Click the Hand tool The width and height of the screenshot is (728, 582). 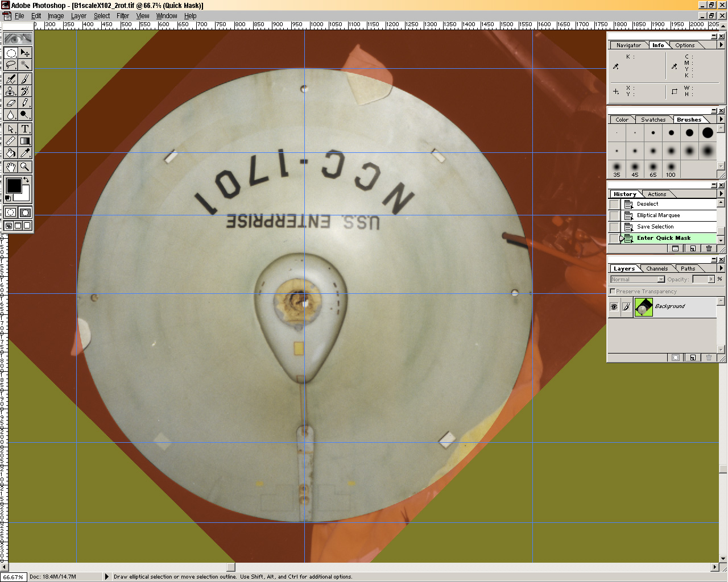click(11, 167)
